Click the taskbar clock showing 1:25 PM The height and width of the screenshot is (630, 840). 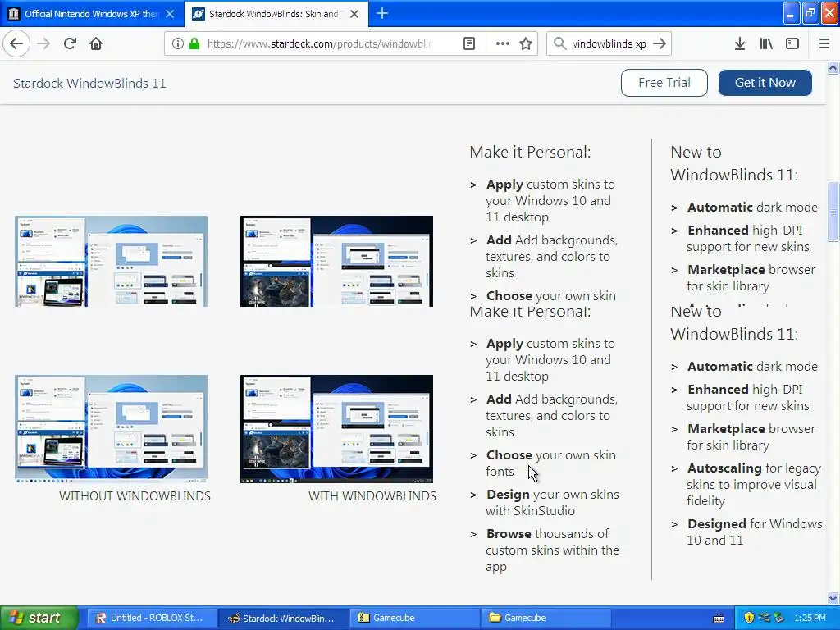click(x=810, y=618)
